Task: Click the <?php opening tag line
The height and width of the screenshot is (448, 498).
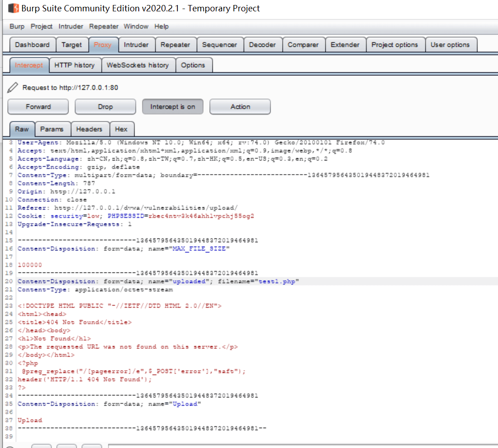Action: 28,363
